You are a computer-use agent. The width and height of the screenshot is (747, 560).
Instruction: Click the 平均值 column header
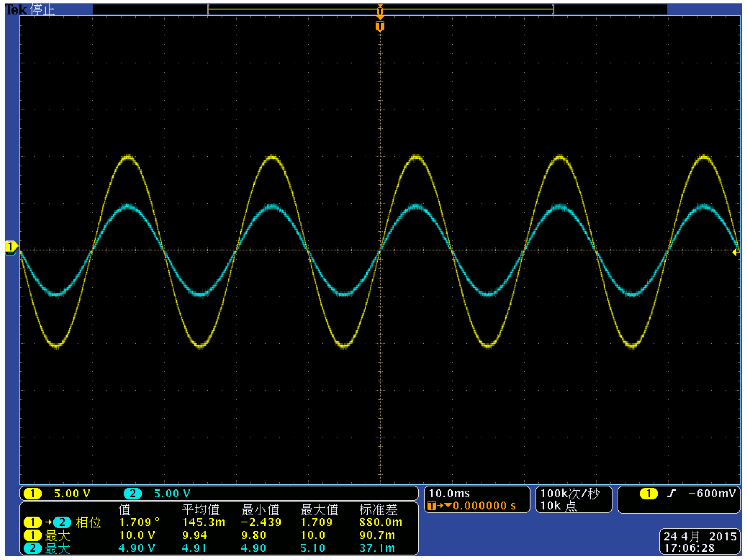click(200, 509)
